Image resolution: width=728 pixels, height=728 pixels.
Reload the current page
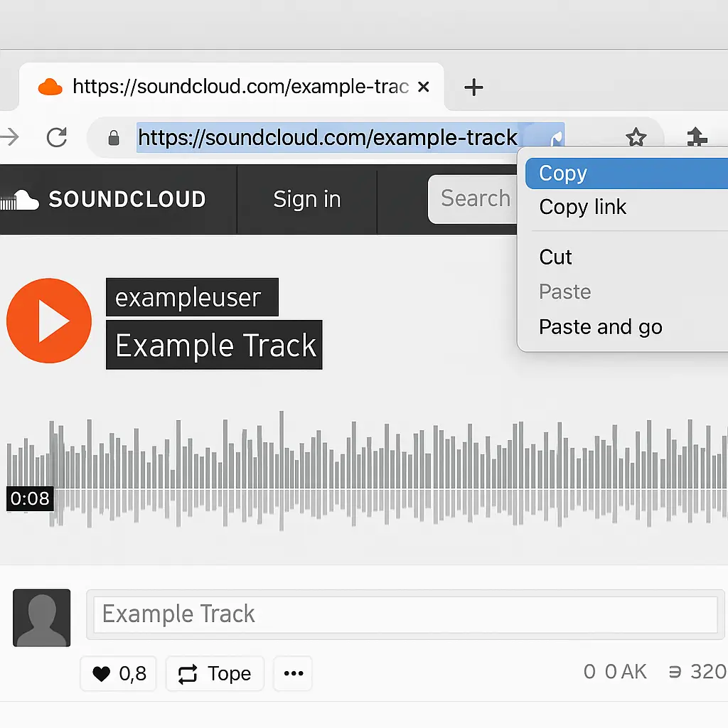pos(57,137)
